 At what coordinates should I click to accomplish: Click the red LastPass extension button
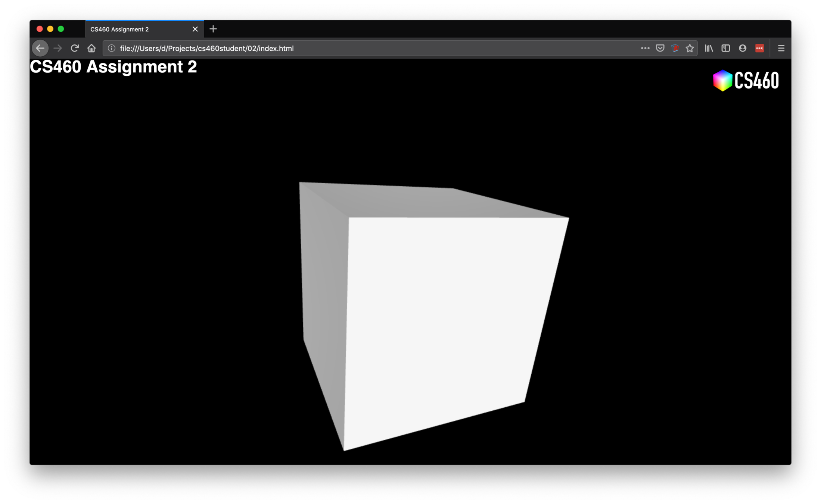pyautogui.click(x=759, y=48)
